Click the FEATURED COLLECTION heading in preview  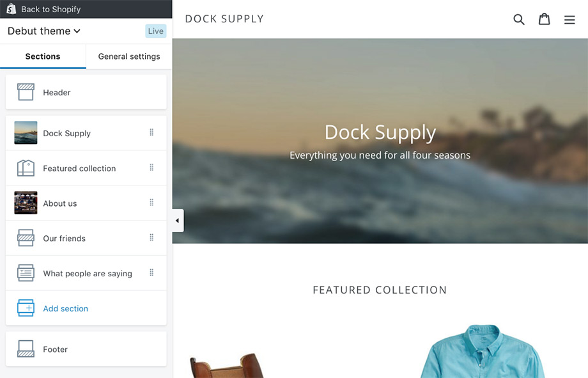click(x=380, y=290)
